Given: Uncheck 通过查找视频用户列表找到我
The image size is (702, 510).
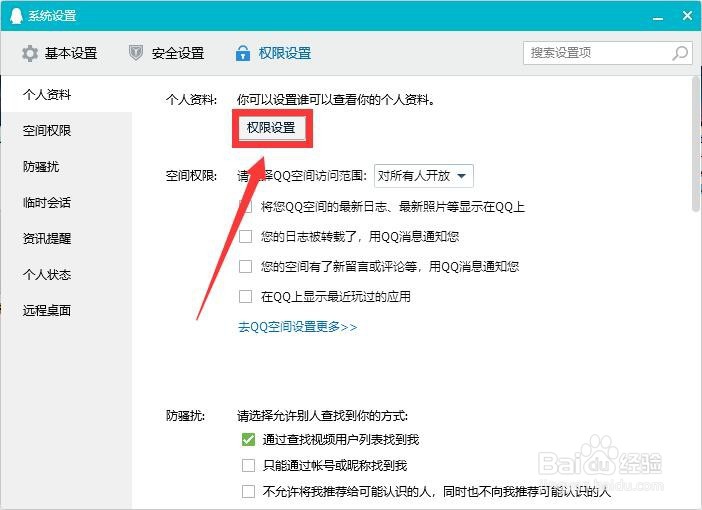Looking at the screenshot, I should (248, 439).
